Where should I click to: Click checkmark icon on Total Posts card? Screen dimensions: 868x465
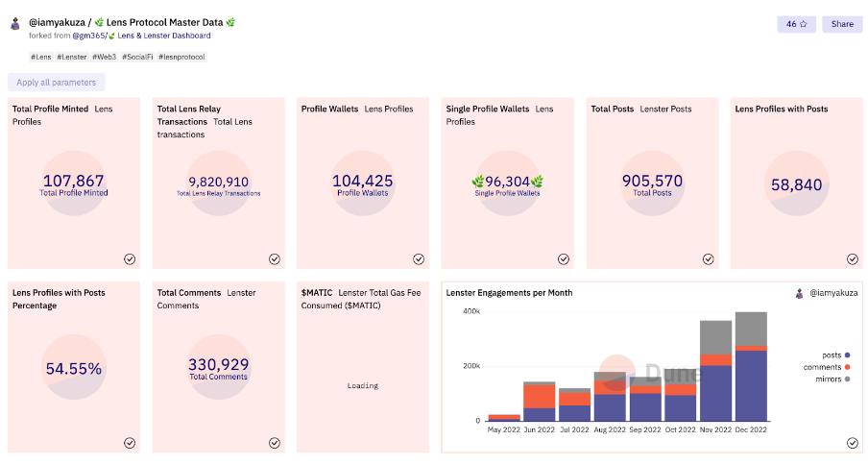(x=709, y=258)
